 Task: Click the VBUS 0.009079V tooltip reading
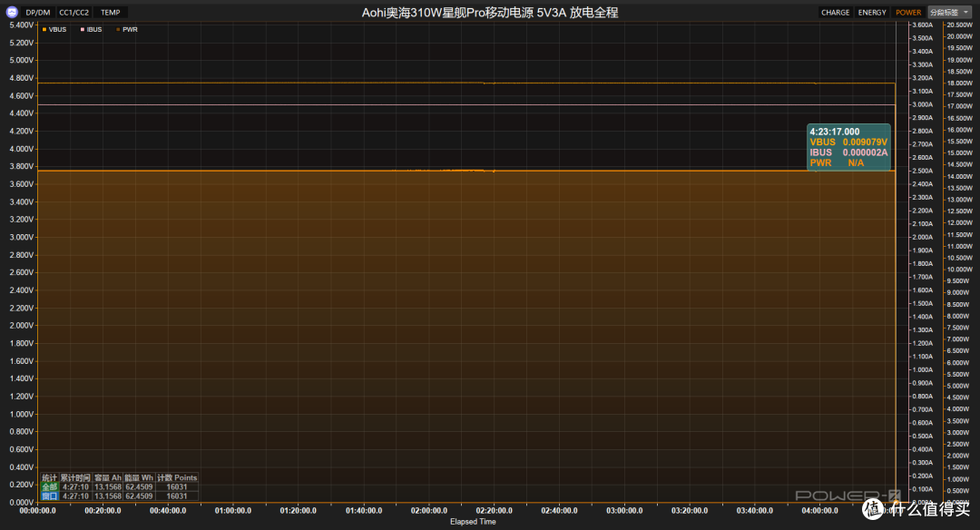coord(848,142)
